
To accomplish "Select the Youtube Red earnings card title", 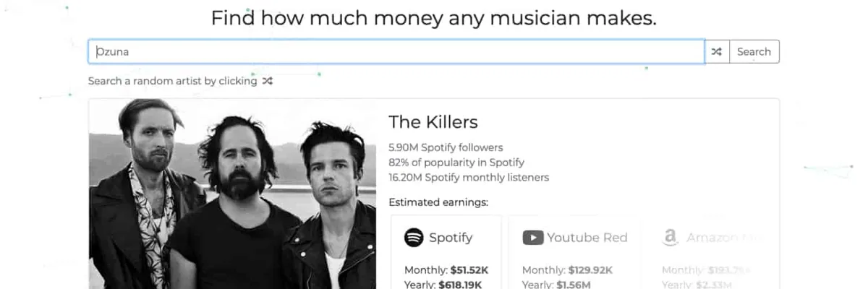I will point(587,237).
